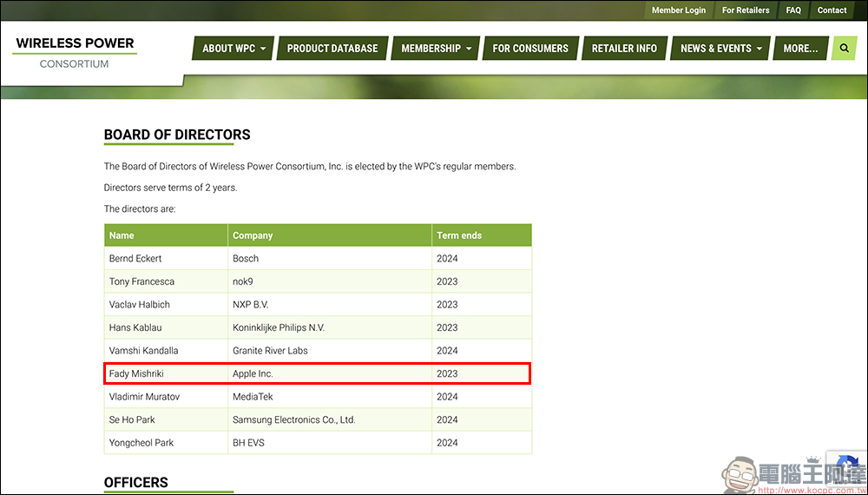Viewport: 868px width, 495px height.
Task: Click the BH EVS company cell
Action: (x=330, y=443)
